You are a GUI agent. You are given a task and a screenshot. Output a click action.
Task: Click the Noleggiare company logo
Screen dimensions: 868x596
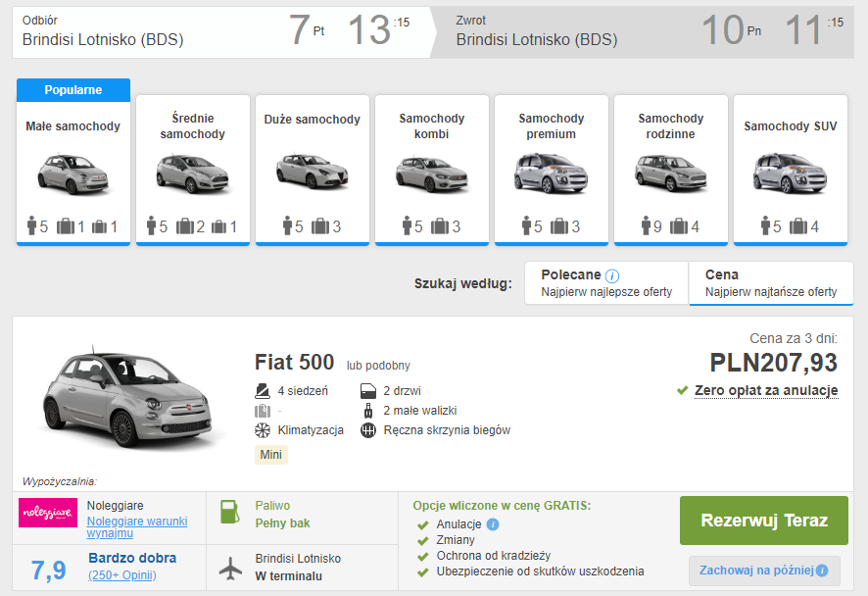pyautogui.click(x=48, y=513)
